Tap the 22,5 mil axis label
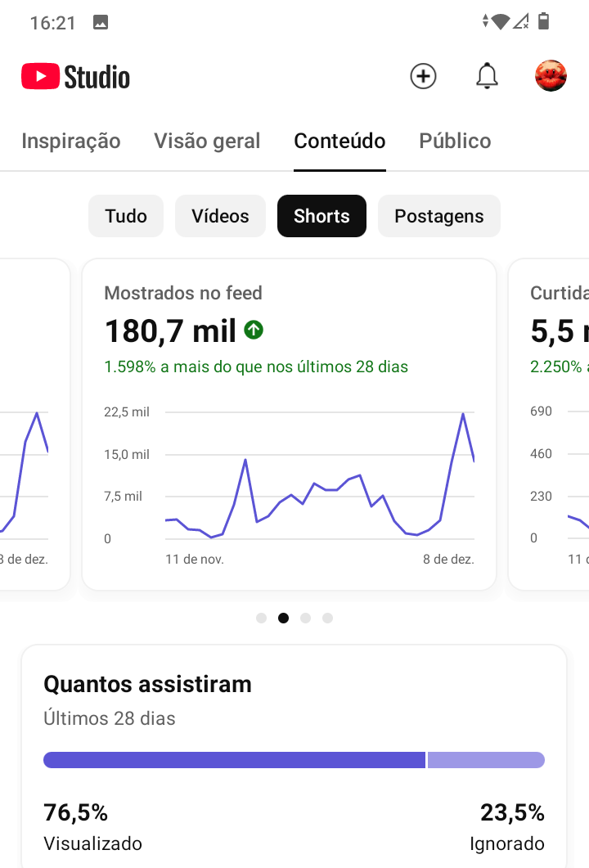589x868 pixels. (127, 412)
